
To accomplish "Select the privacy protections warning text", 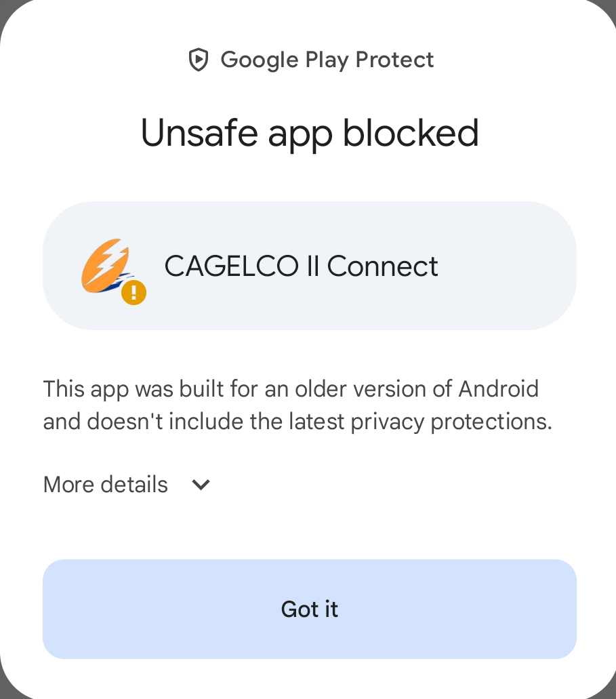I will 297,405.
